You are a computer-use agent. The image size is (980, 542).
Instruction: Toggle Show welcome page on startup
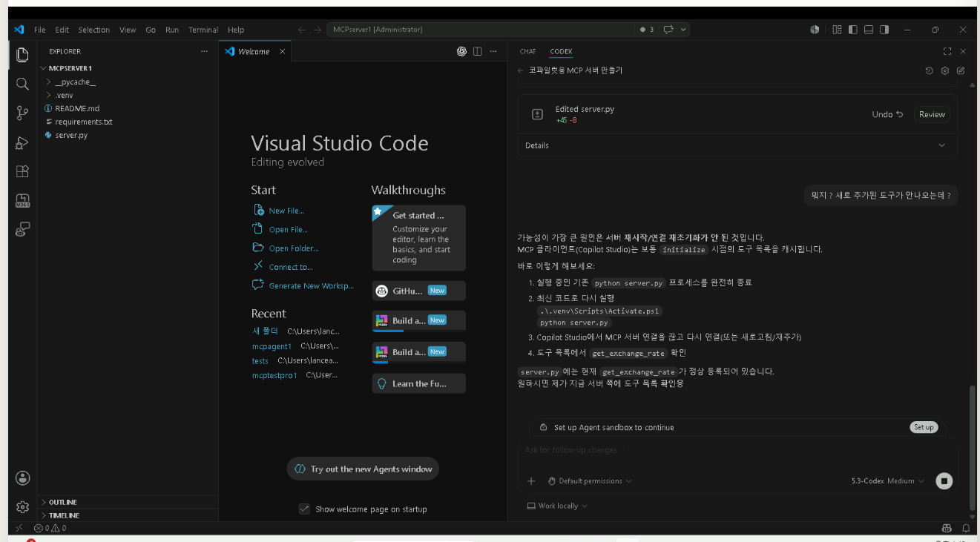click(x=303, y=509)
